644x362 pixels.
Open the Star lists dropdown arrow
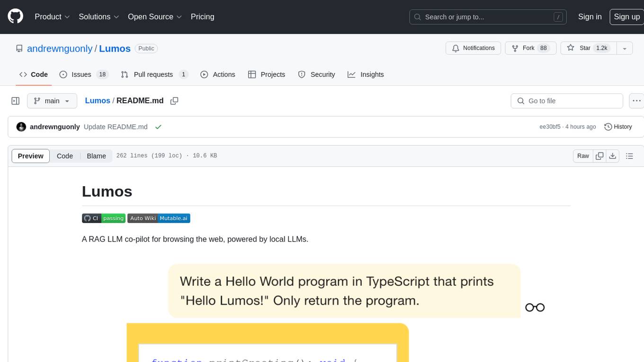tap(625, 48)
